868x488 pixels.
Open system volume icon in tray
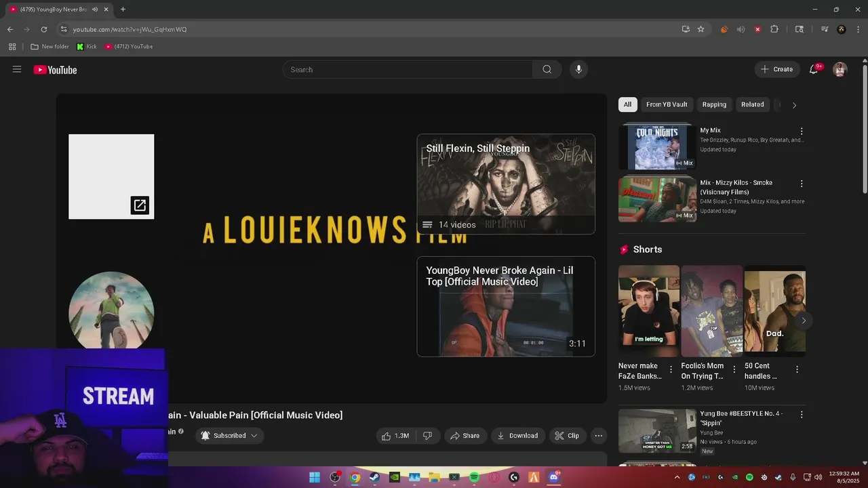tap(818, 477)
